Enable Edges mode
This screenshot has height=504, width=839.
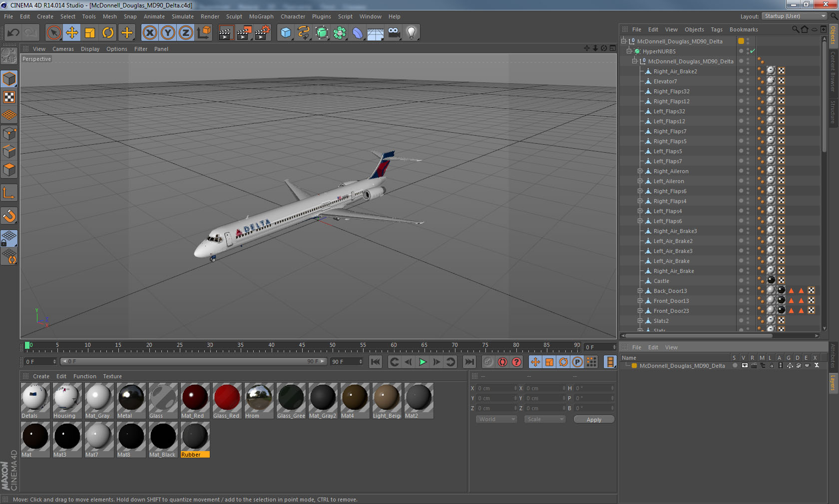pyautogui.click(x=9, y=151)
